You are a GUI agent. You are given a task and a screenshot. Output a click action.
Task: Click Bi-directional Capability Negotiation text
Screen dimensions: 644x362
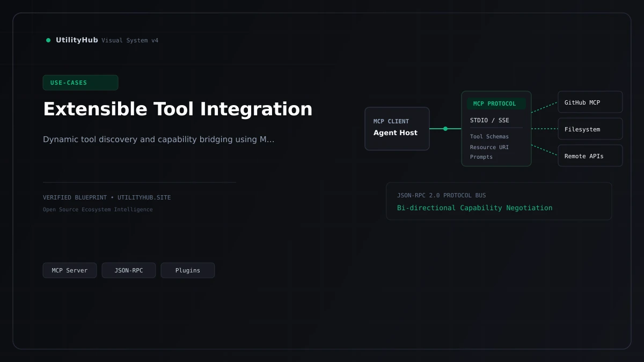pyautogui.click(x=474, y=208)
